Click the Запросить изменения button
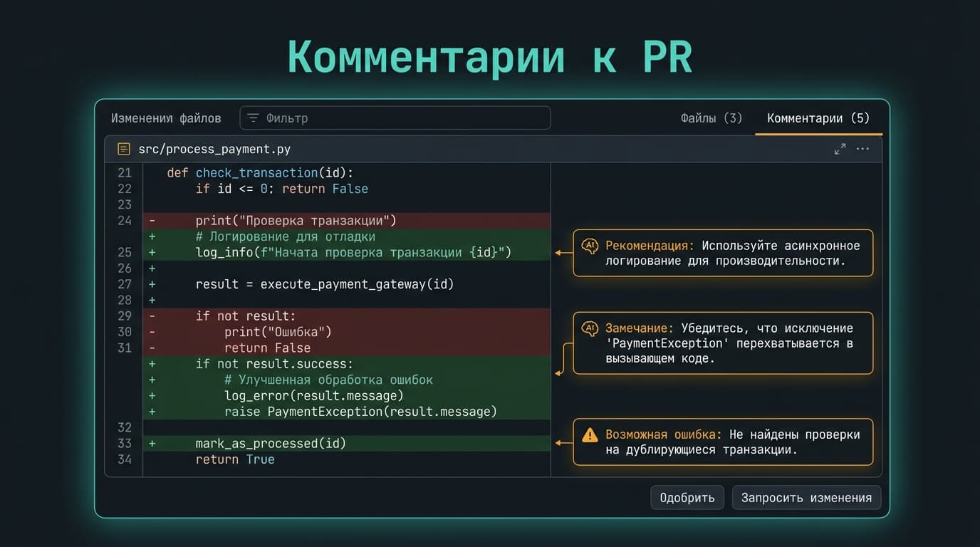Viewport: 980px width, 547px height. pyautogui.click(x=806, y=497)
